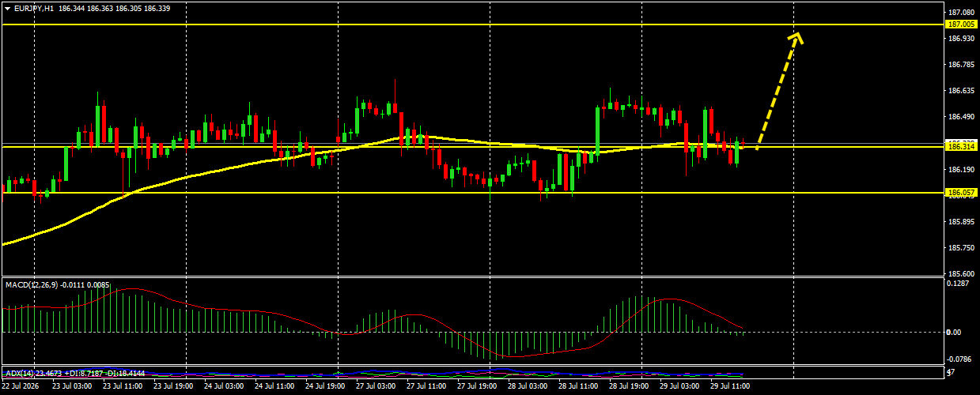This screenshot has width=980, height=395.
Task: Click the 0.1287 MACD scale value
Action: click(959, 283)
